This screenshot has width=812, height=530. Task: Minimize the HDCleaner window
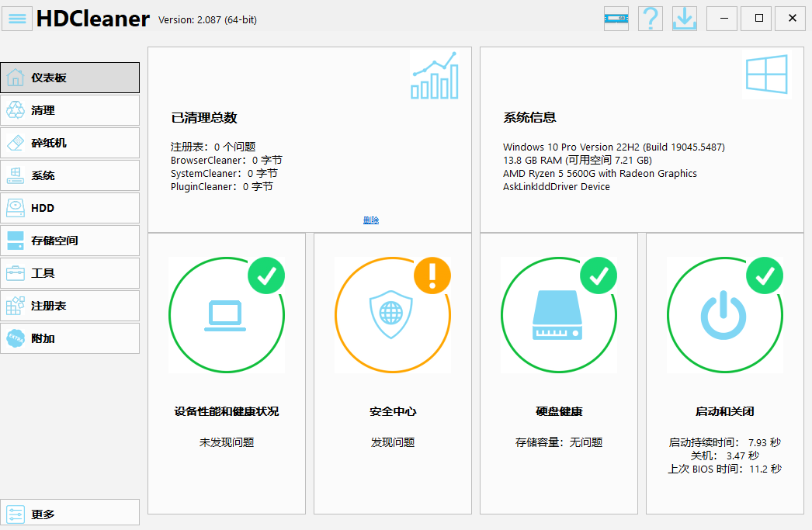click(x=722, y=19)
